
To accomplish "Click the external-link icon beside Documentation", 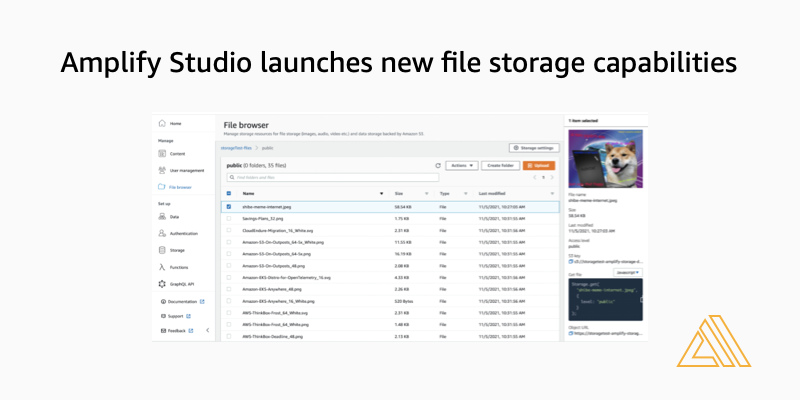I will pos(202,302).
